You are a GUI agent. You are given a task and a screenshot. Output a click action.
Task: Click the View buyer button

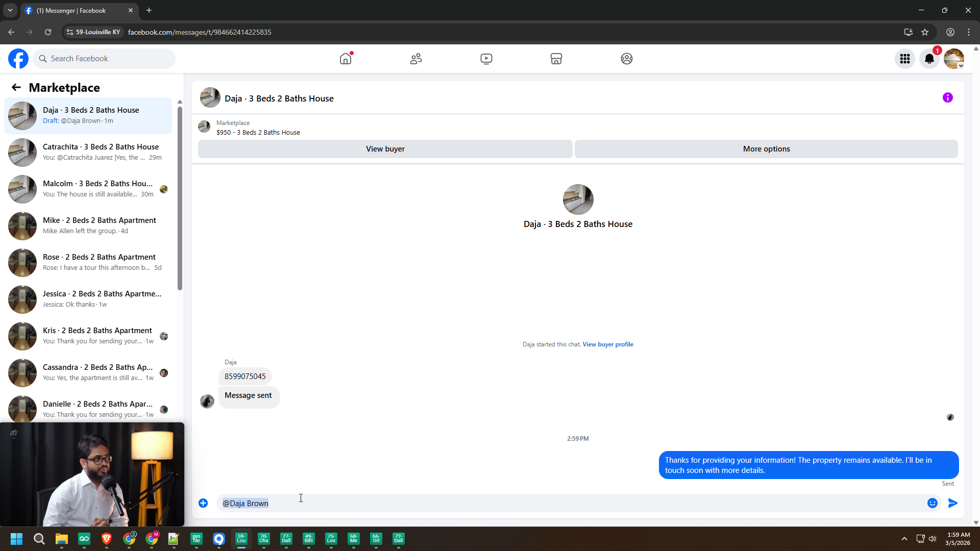coord(385,149)
